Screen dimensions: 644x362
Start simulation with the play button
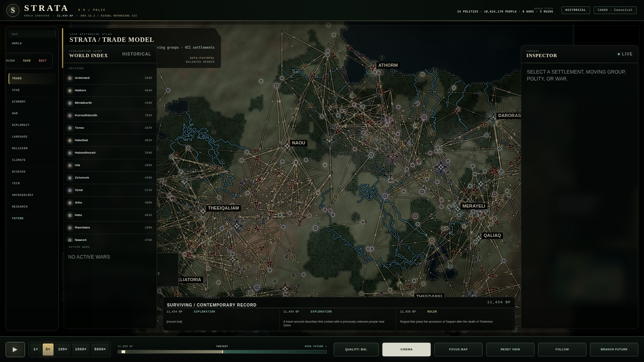15,350
